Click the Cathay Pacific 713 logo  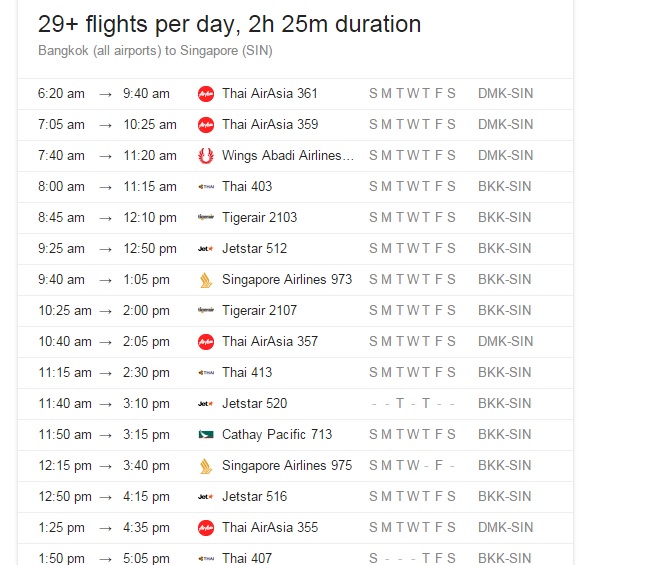[x=206, y=435]
